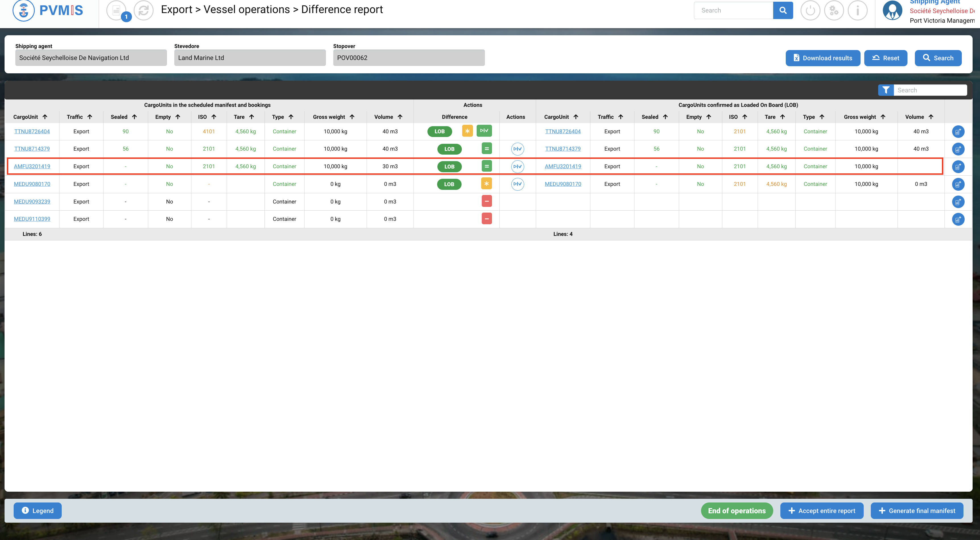This screenshot has width=980, height=540.
Task: Click the table filter funnel icon
Action: (886, 90)
